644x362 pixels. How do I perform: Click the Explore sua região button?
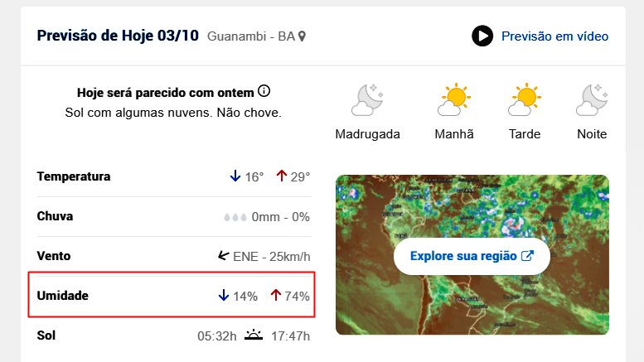click(x=472, y=256)
